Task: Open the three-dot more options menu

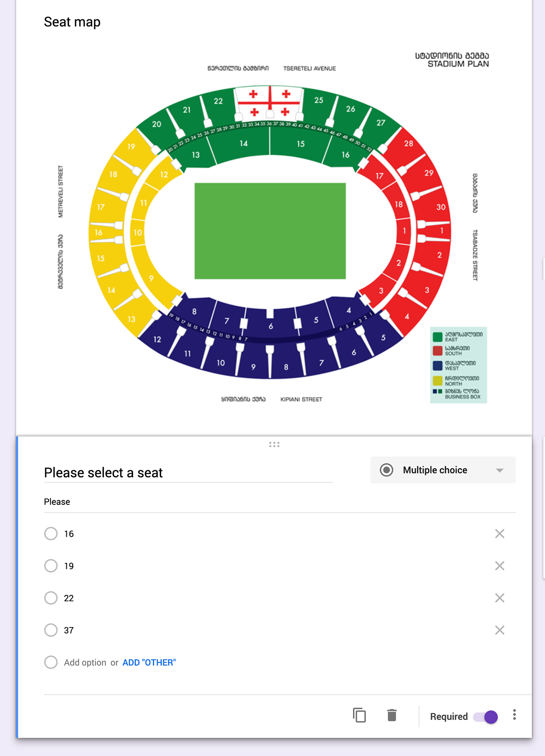Action: click(x=514, y=715)
